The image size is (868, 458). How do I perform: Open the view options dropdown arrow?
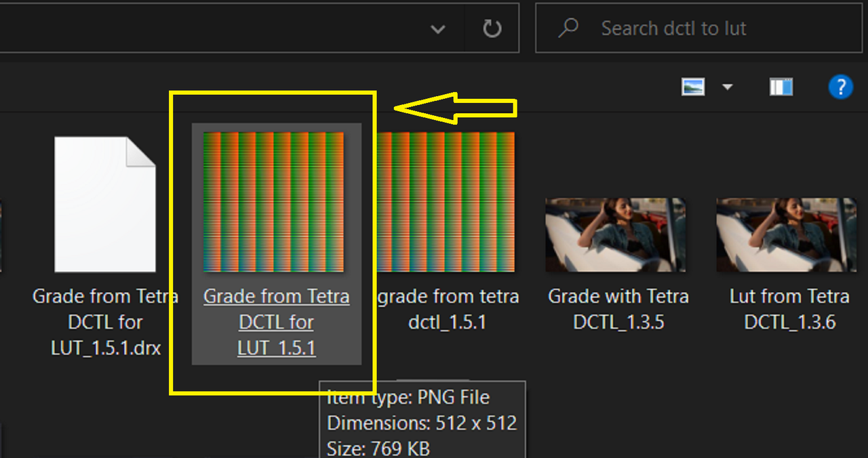pos(728,87)
